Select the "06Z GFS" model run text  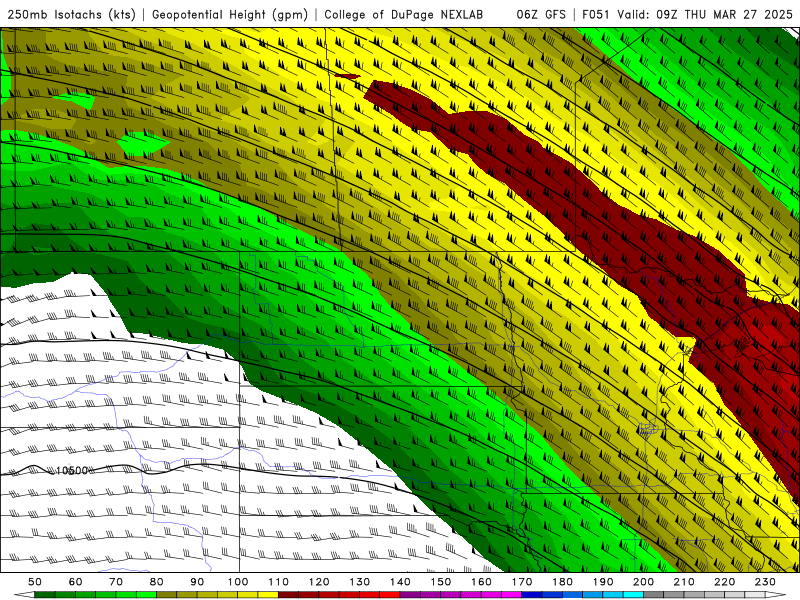[541, 14]
